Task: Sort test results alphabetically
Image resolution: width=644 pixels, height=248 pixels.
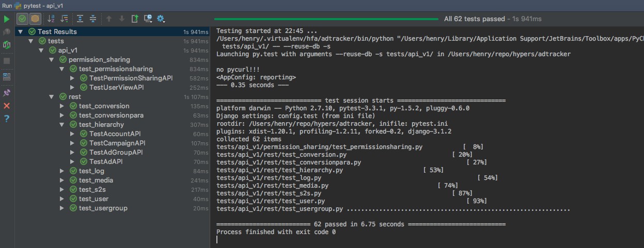Action: click(51, 19)
